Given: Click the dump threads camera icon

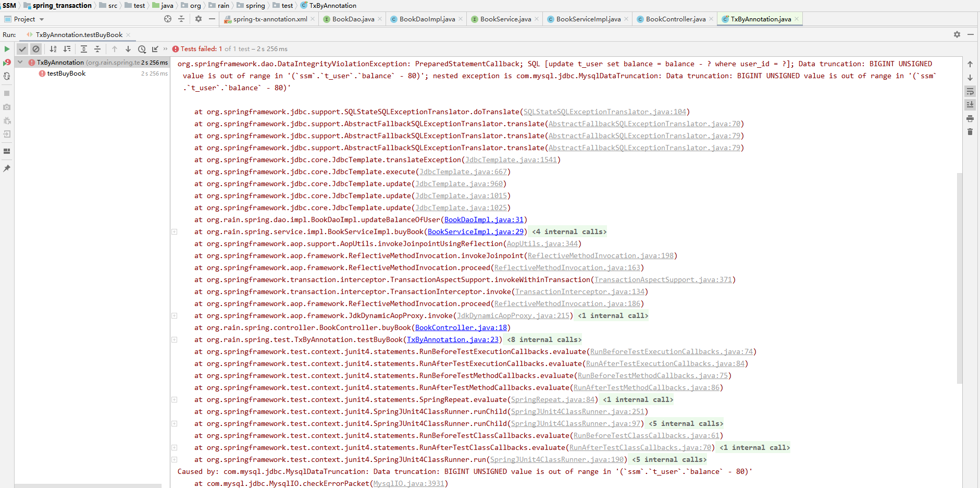Looking at the screenshot, I should [x=7, y=107].
